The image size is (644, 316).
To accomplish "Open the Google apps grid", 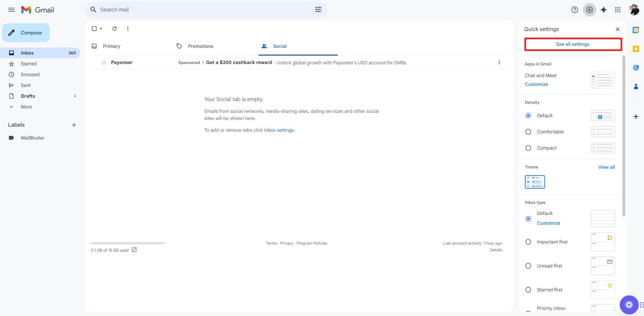I will point(618,10).
